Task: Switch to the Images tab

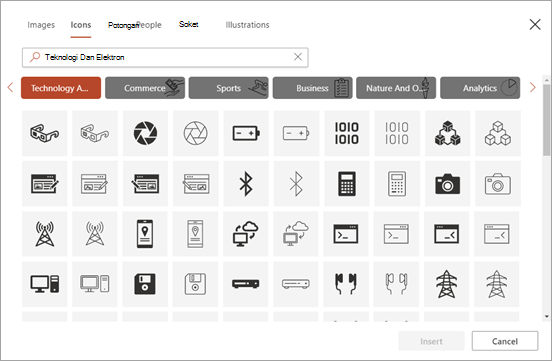Action: tap(41, 25)
